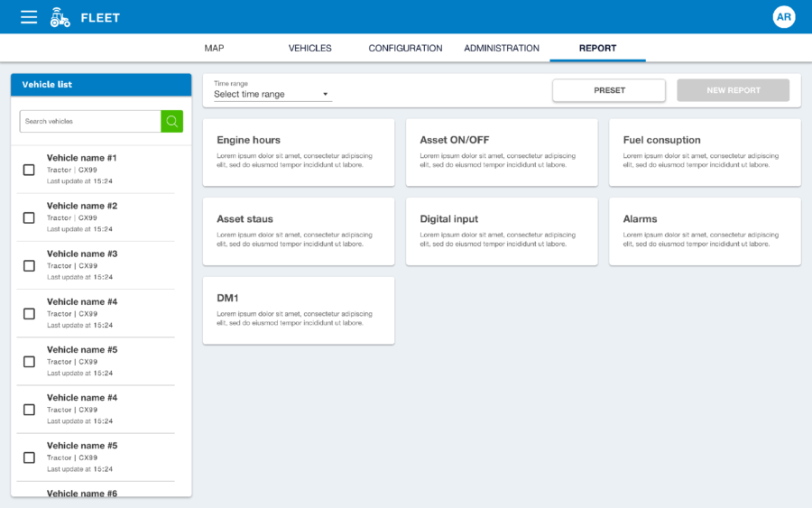Click the Time range label
Image resolution: width=812 pixels, height=508 pixels.
tap(230, 83)
